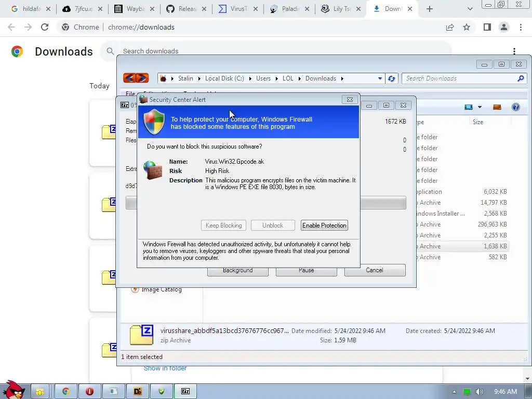Select the file row sized 582 KB

coord(462,257)
